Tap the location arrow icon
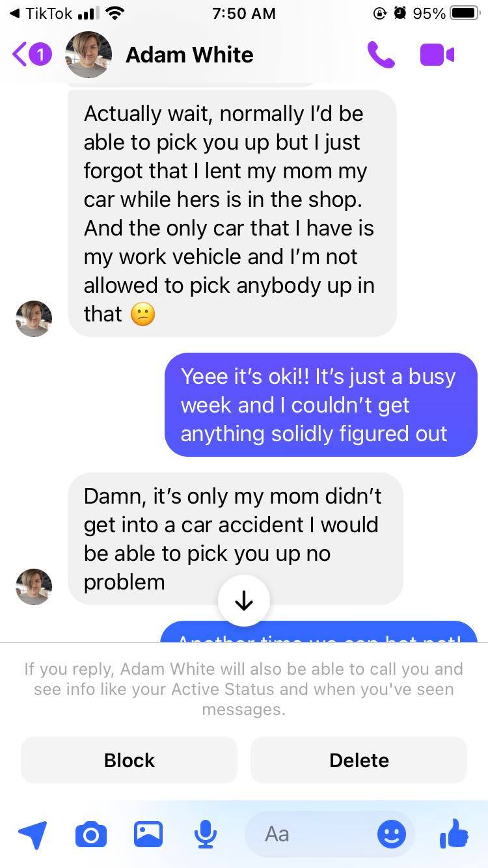 (x=33, y=834)
